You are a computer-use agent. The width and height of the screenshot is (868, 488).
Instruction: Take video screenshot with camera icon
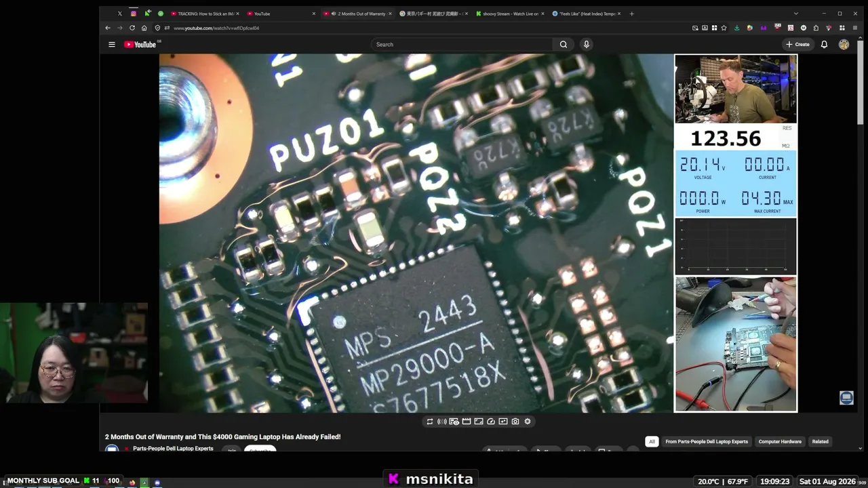tap(515, 422)
